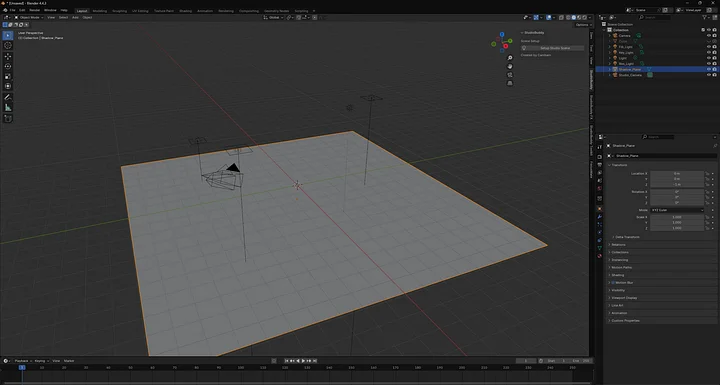Open the Object Data properties tab
The height and width of the screenshot is (385, 720).
click(599, 248)
